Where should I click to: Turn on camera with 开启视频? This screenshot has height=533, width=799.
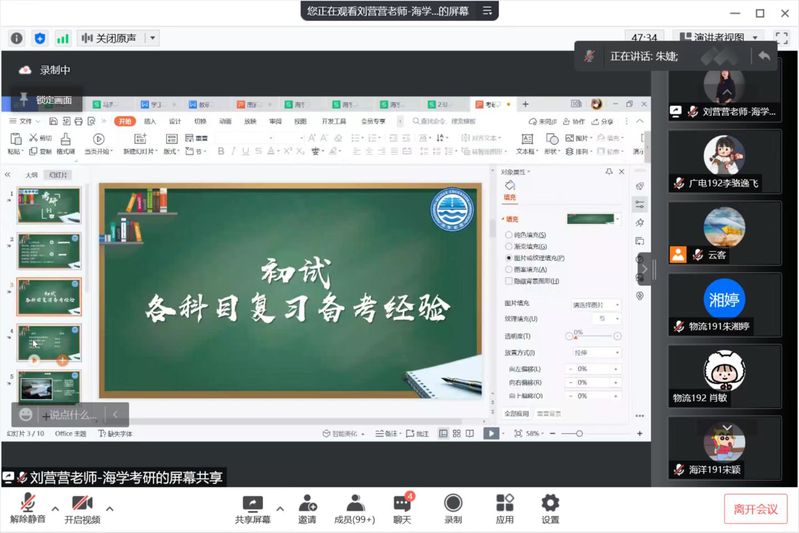tap(82, 509)
